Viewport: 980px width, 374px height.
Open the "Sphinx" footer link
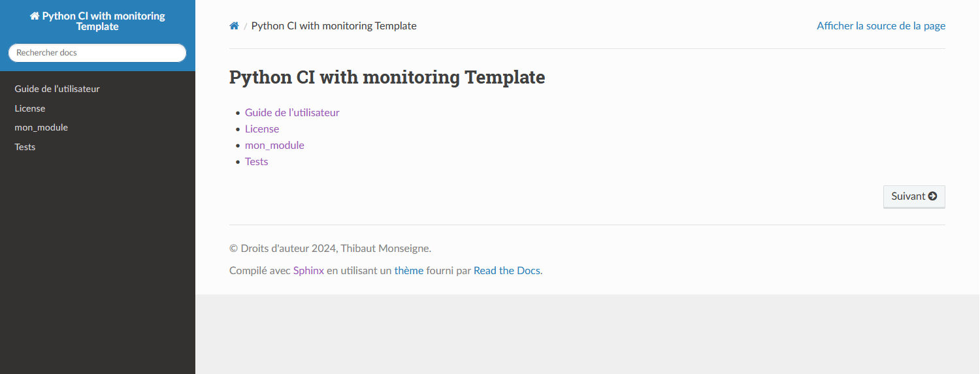pos(308,270)
